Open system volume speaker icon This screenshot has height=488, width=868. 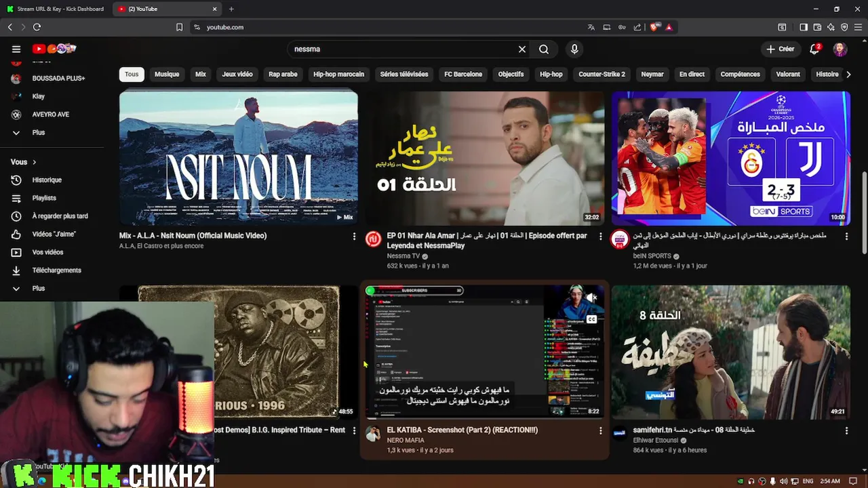pos(785,481)
